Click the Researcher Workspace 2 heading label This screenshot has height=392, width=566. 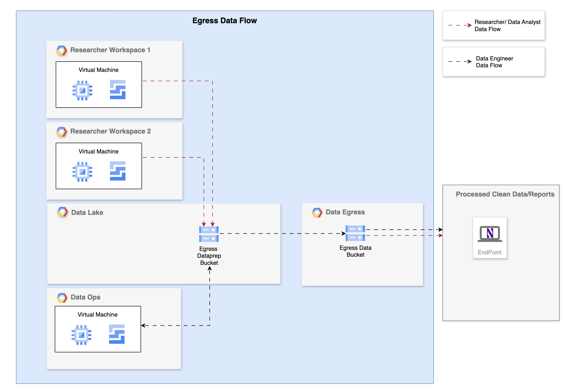coord(110,131)
